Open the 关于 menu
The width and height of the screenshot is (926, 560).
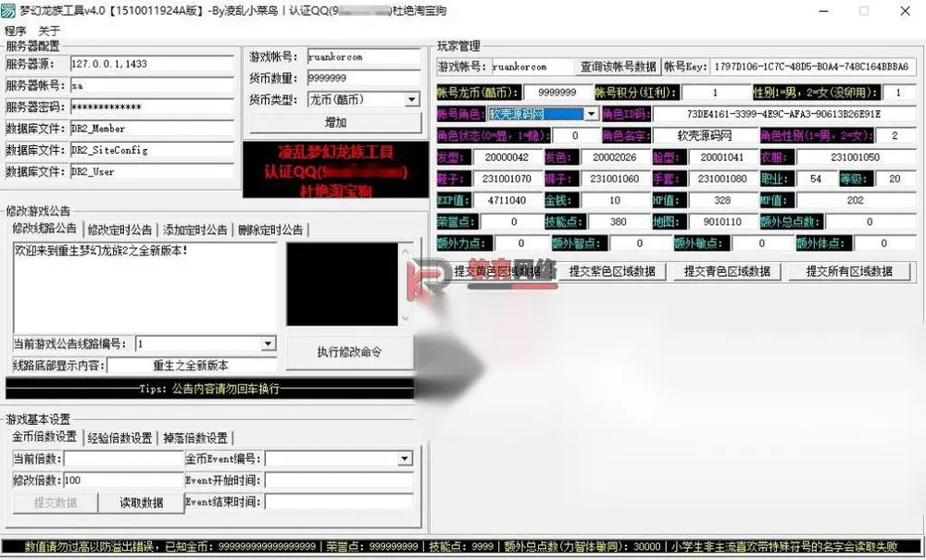pos(49,31)
